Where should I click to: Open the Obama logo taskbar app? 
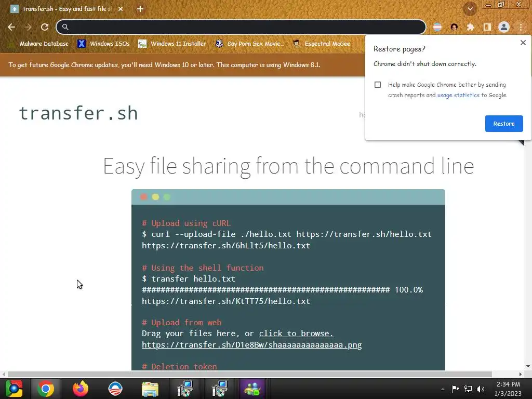click(115, 389)
